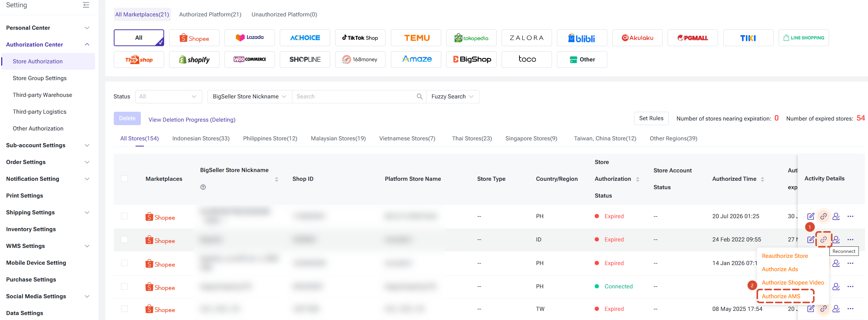Open the Thai Stores(23) tab

[472, 138]
